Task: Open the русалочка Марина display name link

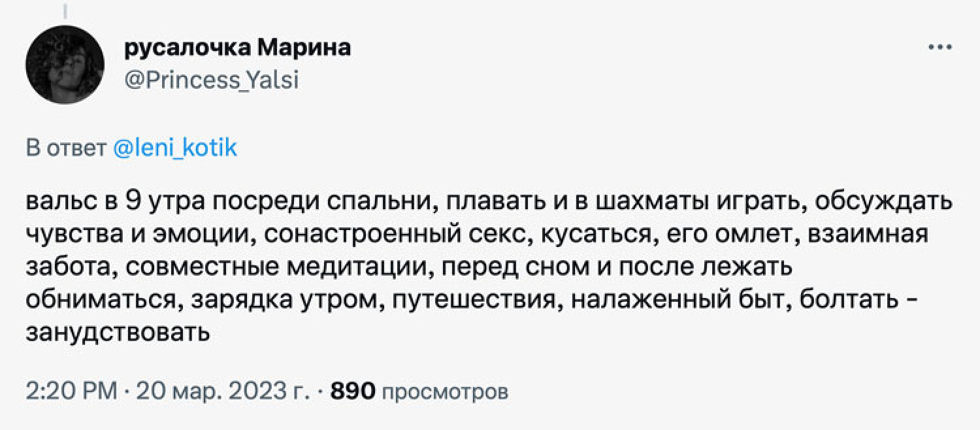Action: 237,48
